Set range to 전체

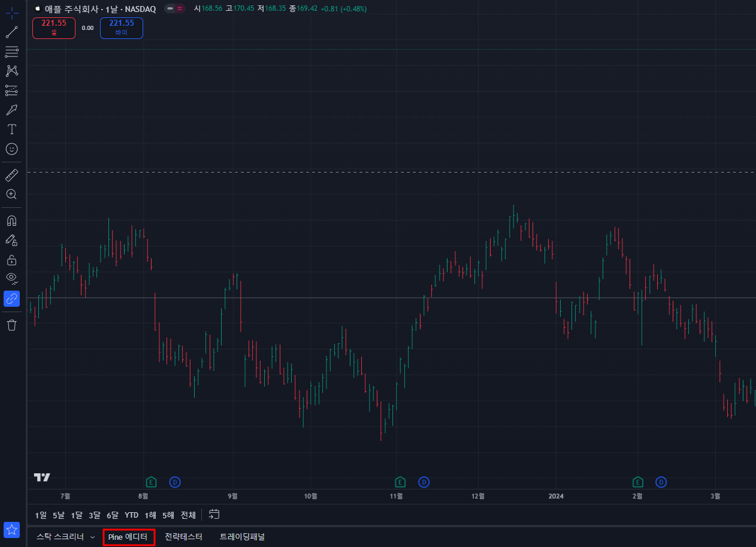tap(188, 515)
